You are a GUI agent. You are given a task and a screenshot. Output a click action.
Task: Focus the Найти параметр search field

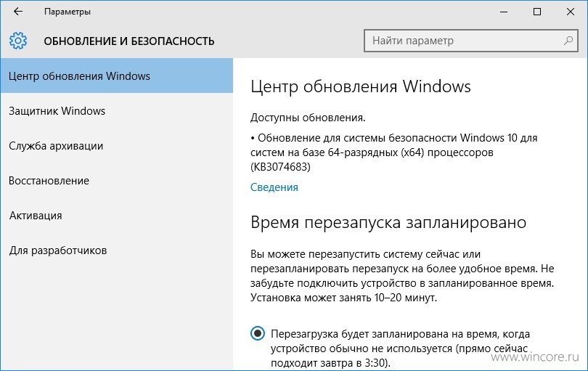tap(470, 41)
